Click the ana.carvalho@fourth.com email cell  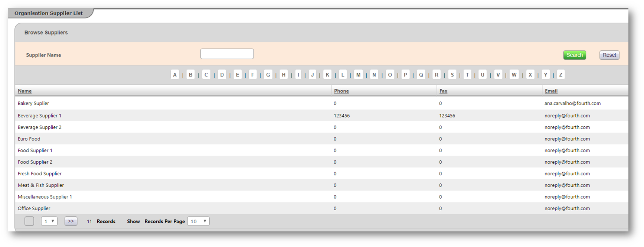(x=572, y=103)
